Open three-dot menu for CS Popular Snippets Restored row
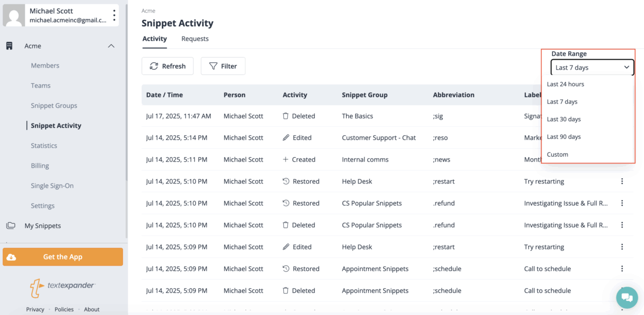Screen dimensions: 644x315 [x=622, y=203]
